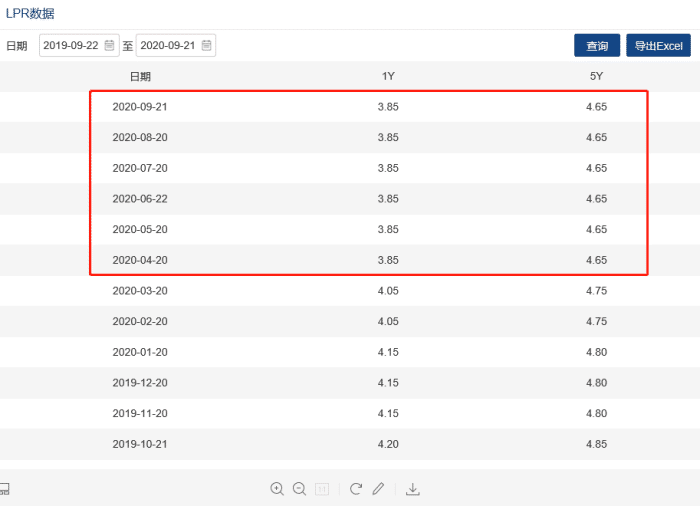Click the pencil edit icon
700x506 pixels.
[x=378, y=489]
